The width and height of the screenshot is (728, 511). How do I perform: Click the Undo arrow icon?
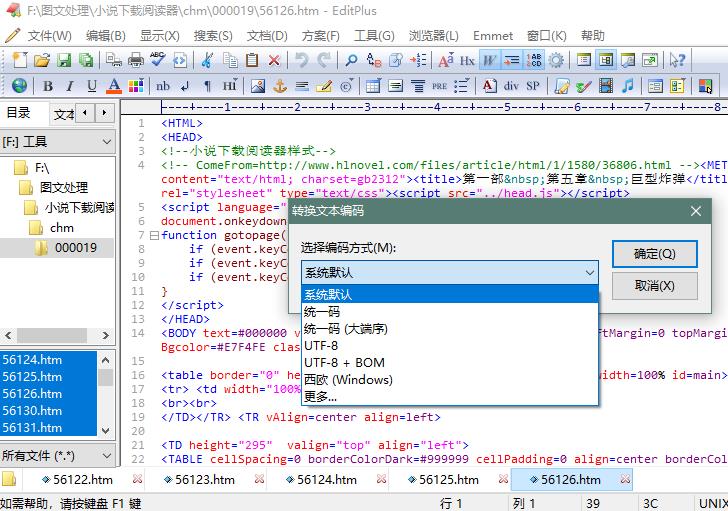(x=302, y=60)
